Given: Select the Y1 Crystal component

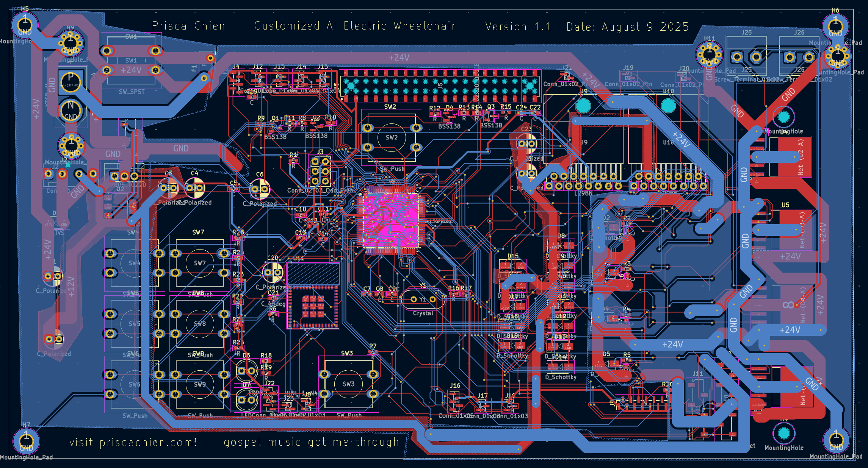Looking at the screenshot, I should (423, 299).
